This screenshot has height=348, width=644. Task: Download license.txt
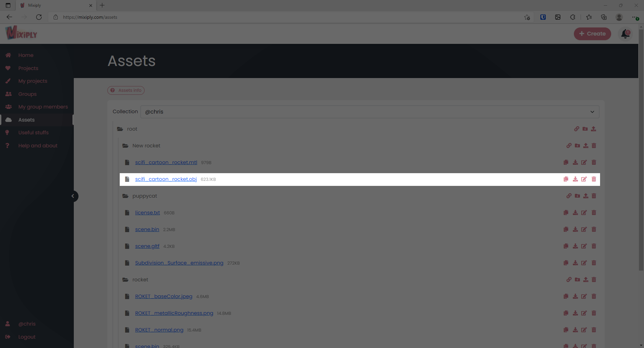[575, 213]
